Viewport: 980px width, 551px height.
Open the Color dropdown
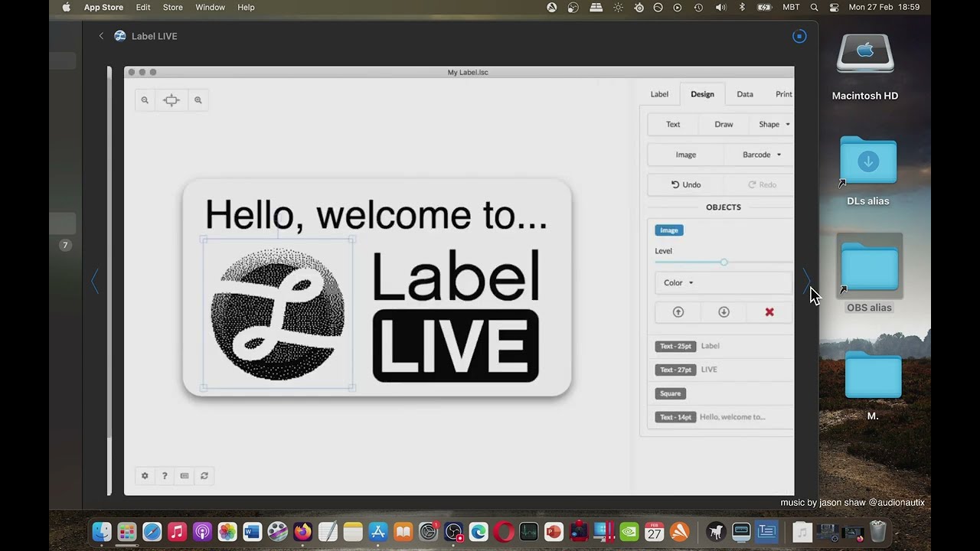pos(724,282)
